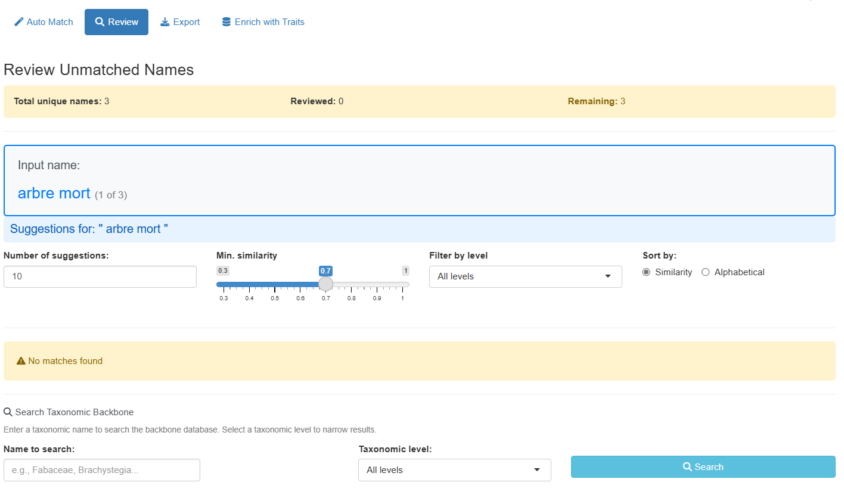Click the magnifier icon on Review tab

coord(100,22)
